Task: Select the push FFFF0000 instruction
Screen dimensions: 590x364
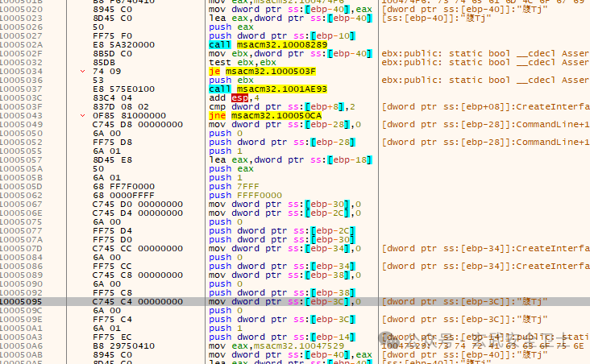Action: coord(245,196)
